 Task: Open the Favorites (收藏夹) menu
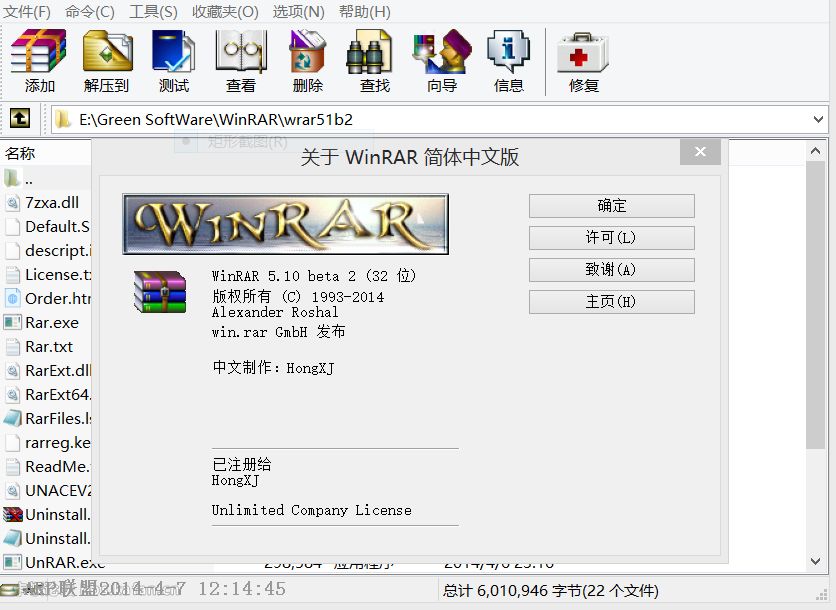[x=225, y=11]
